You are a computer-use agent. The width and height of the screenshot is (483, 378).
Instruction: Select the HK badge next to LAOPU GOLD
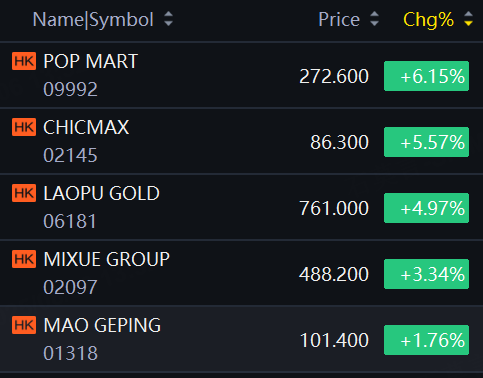(x=24, y=193)
